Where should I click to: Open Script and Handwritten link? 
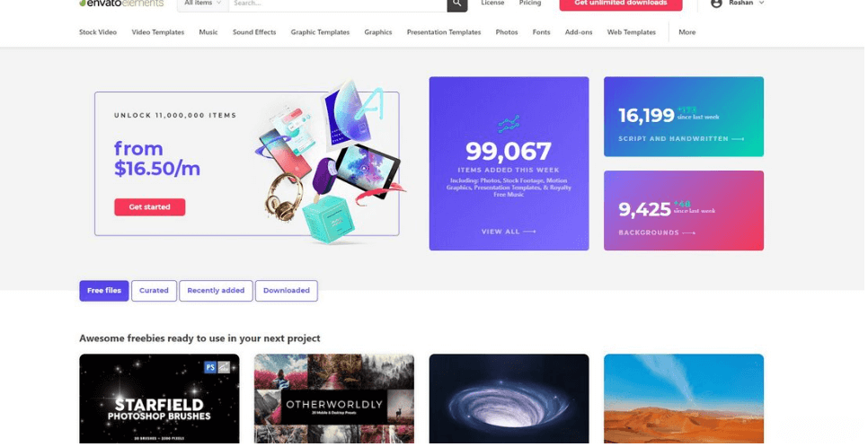click(x=681, y=139)
